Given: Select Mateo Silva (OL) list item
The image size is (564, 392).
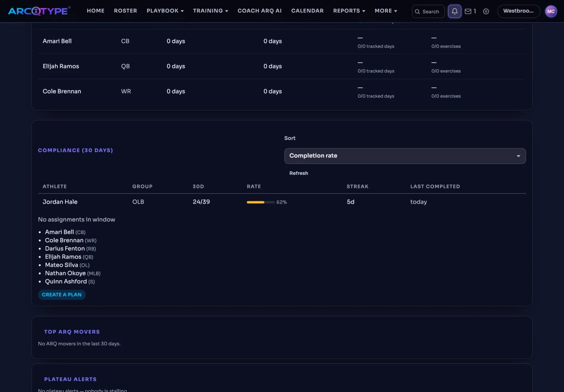Looking at the screenshot, I should 67,265.
